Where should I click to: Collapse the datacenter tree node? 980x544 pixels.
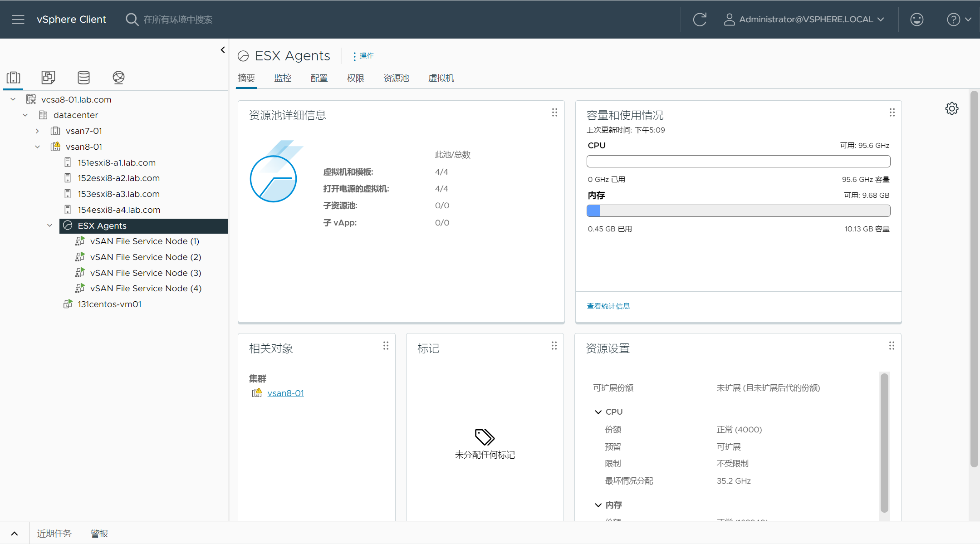[25, 115]
